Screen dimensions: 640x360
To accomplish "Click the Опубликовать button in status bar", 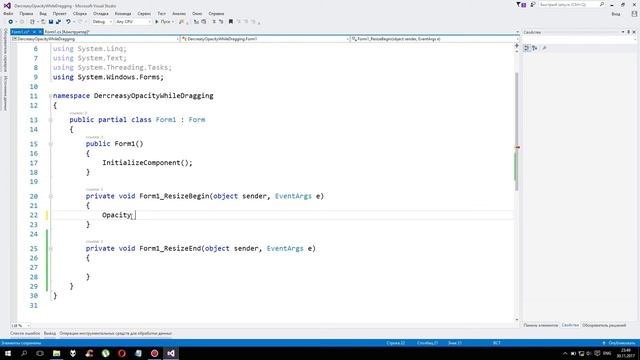I will click(619, 343).
